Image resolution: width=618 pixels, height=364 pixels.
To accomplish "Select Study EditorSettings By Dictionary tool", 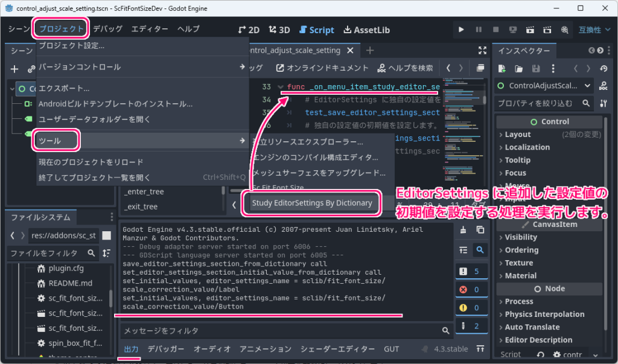I will 312,203.
